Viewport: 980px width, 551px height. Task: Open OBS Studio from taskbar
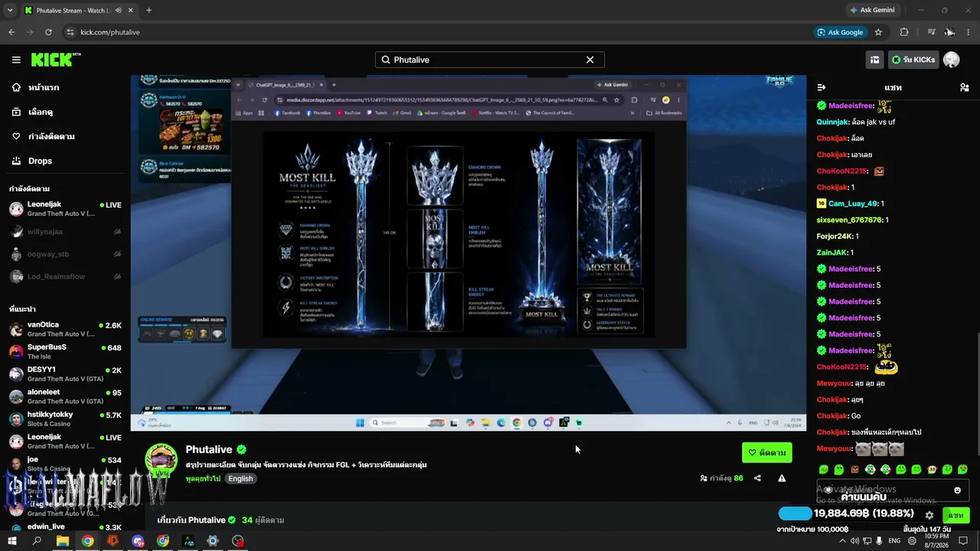tap(238, 540)
